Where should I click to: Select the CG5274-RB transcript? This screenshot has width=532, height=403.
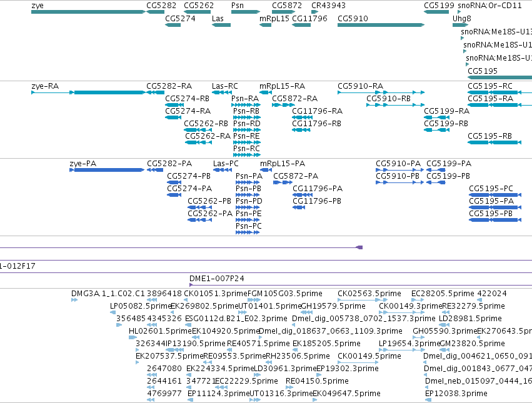(x=174, y=105)
